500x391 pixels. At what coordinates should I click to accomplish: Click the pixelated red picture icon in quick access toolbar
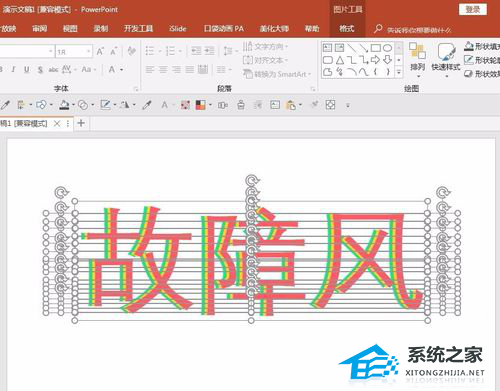pos(185,105)
